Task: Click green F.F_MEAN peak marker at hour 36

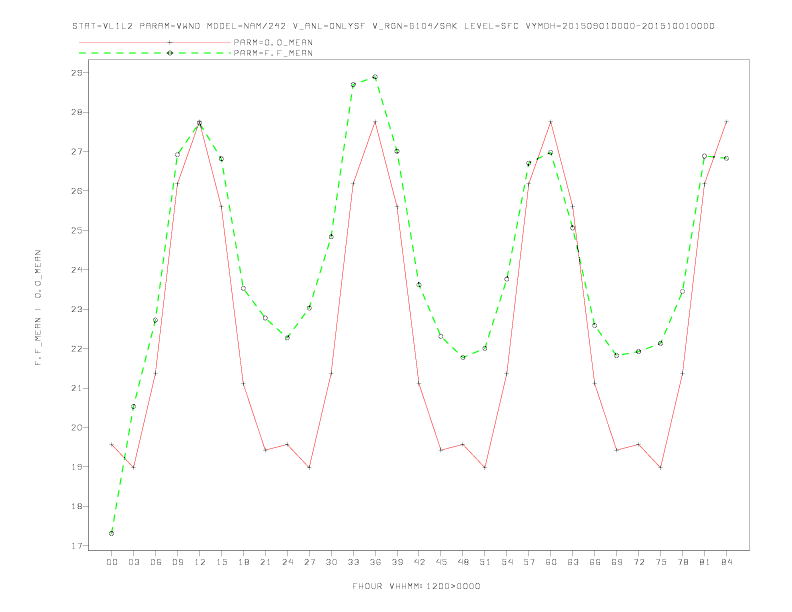Action: (x=375, y=77)
